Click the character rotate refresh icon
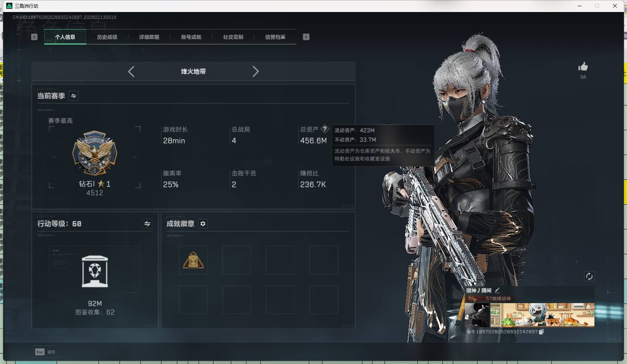The image size is (627, 364). pos(589,276)
